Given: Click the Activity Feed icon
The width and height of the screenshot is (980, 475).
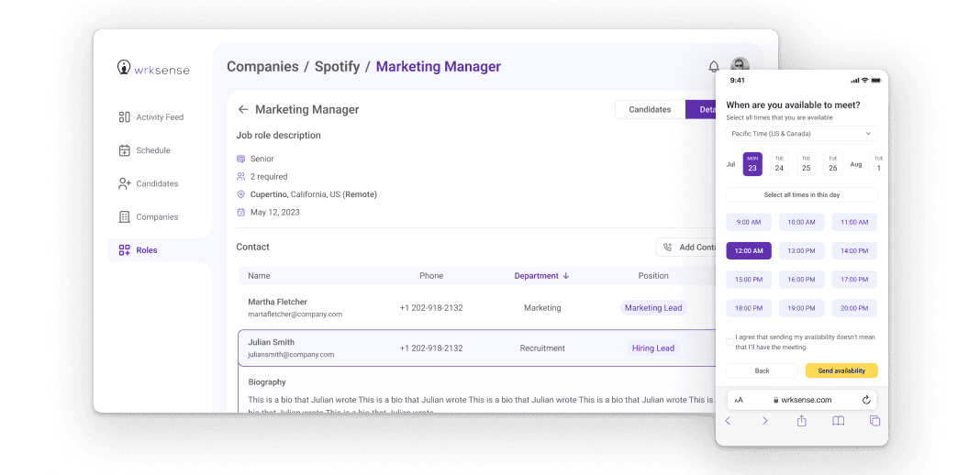Looking at the screenshot, I should pos(124,117).
